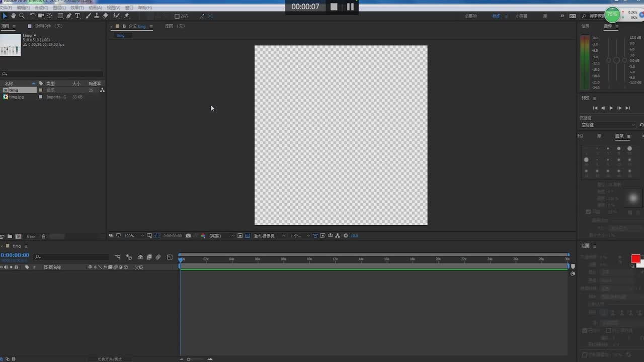Select the Hand tool
This screenshot has height=362, width=644.
13,16
